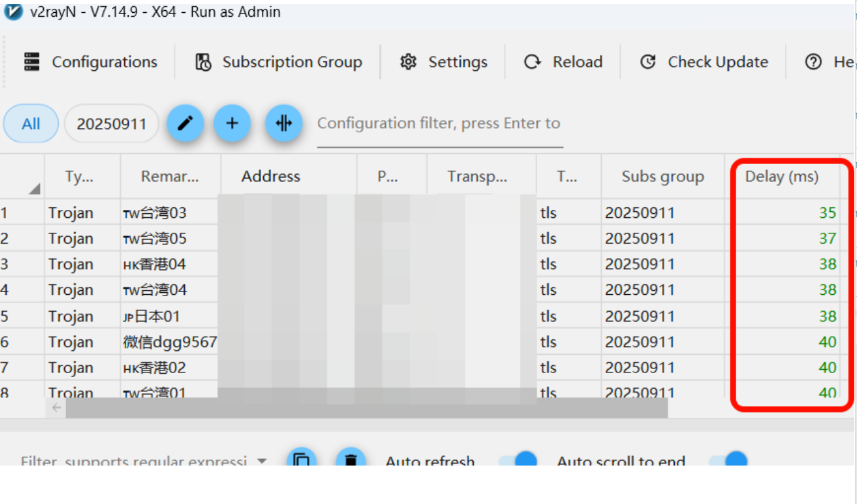857x504 pixels.
Task: Click the trash clear log icon
Action: pyautogui.click(x=351, y=459)
